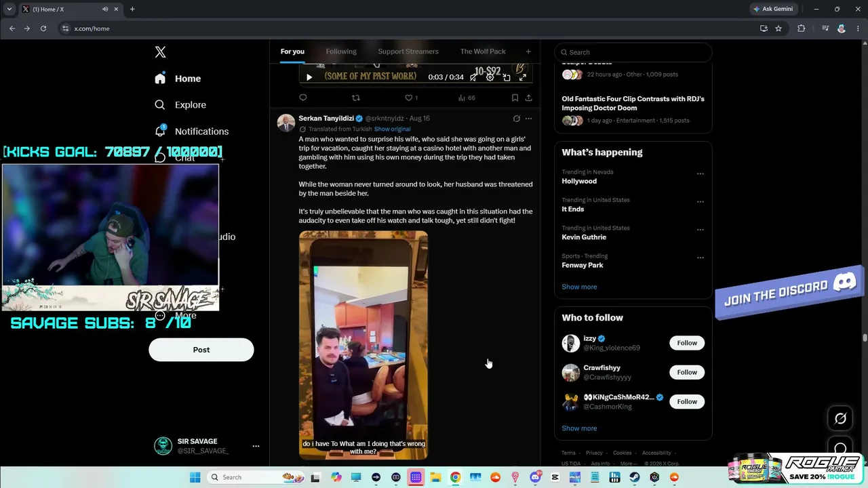
Task: Open File Explorer from the taskbar
Action: point(435,477)
